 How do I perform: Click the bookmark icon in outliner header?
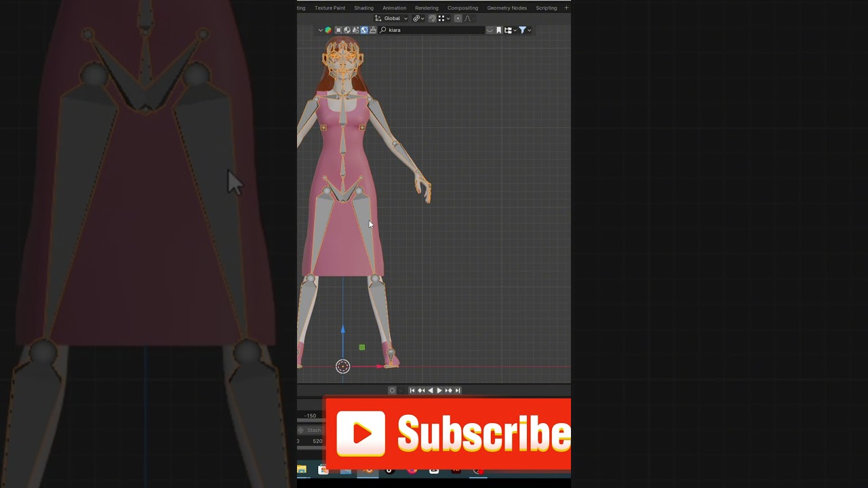tap(498, 30)
